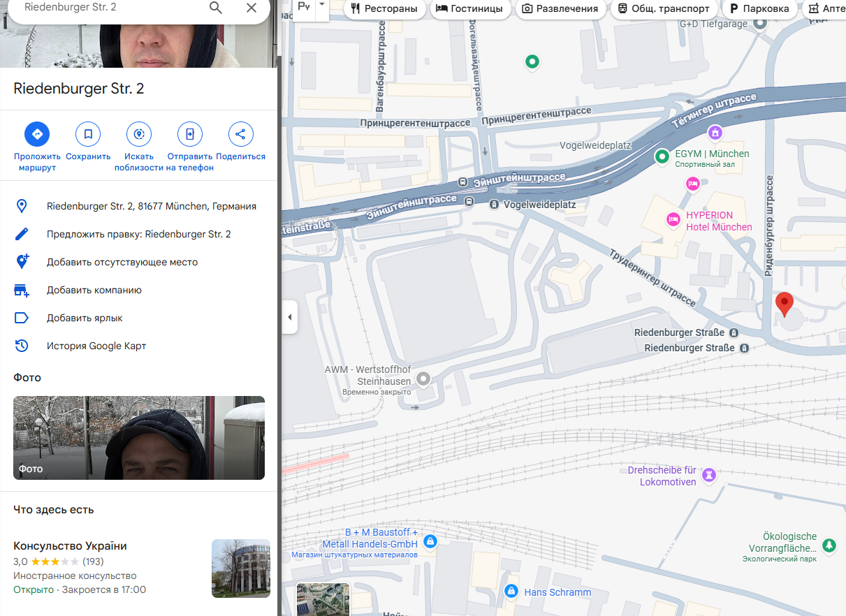Click the green marker near Фогельвайдештрассе
The image size is (846, 616).
[532, 62]
